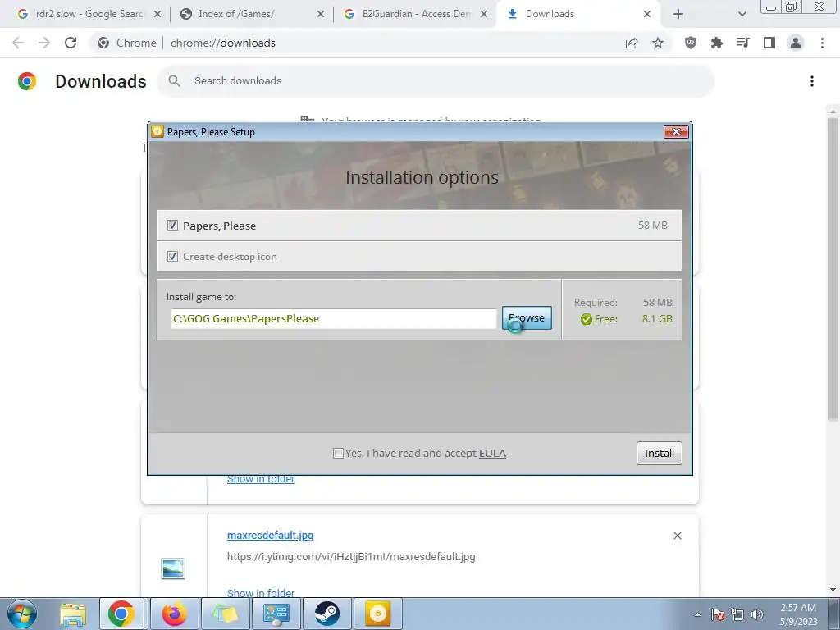Image resolution: width=840 pixels, height=630 pixels.
Task: Toggle the browser side panel
Action: (x=769, y=43)
